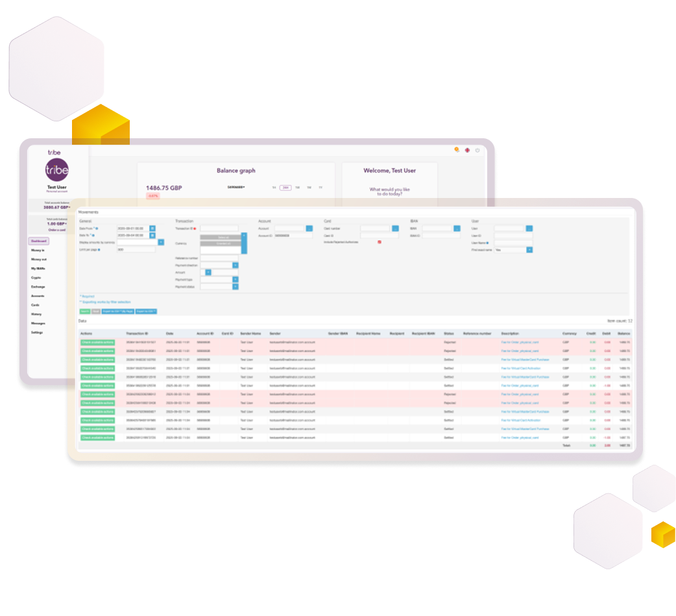676x616 pixels.
Task: Open the notification bell at top right
Action: [x=457, y=151]
